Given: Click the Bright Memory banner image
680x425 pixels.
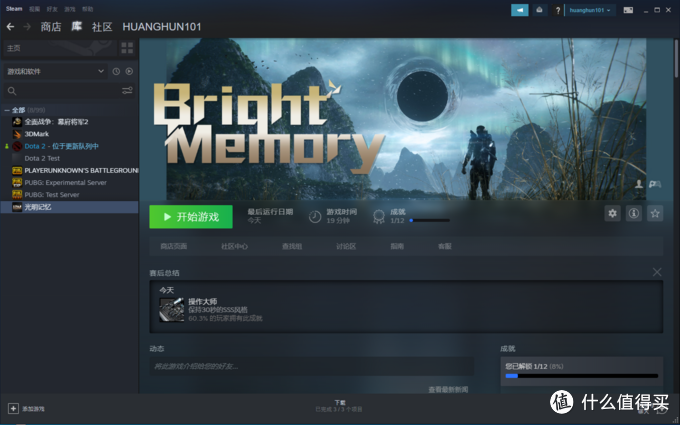Looking at the screenshot, I should tap(406, 119).
